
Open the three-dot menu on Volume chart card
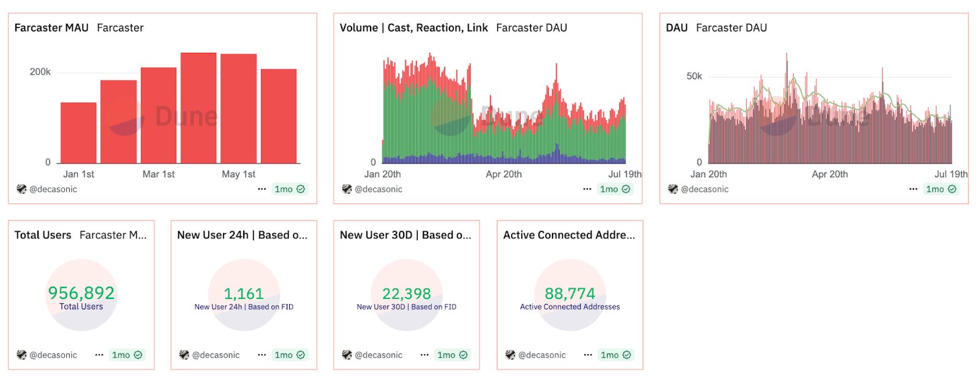point(587,189)
